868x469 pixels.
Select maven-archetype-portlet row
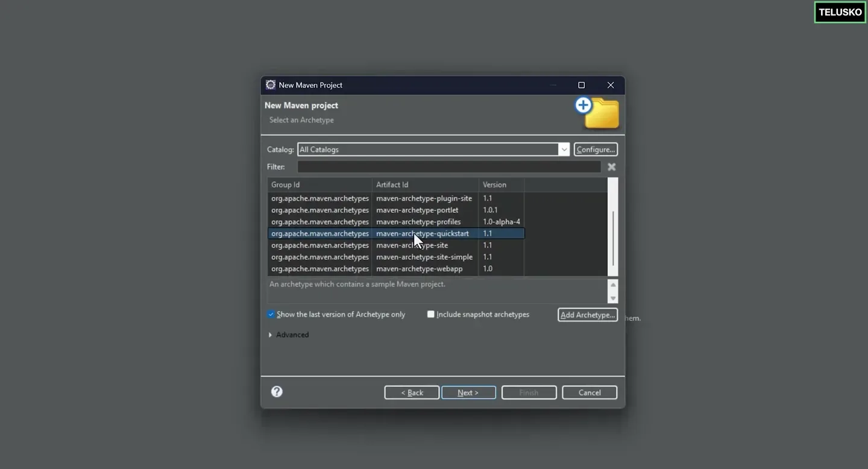(396, 210)
